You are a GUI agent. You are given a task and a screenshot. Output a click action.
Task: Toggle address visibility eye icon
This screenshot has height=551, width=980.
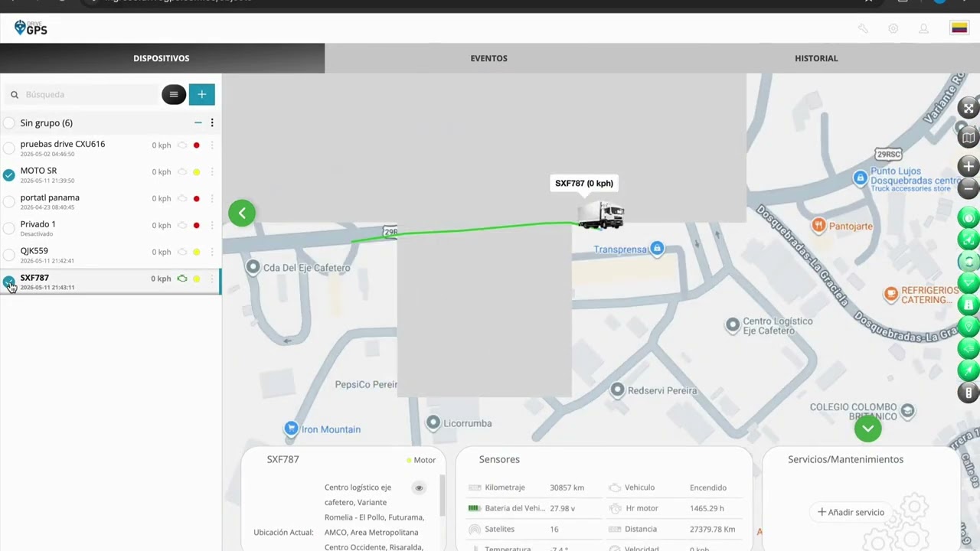point(419,487)
